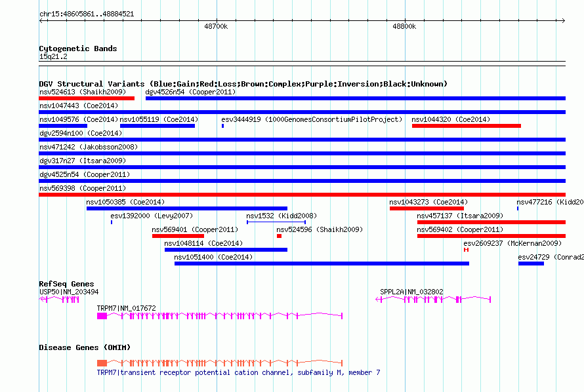This screenshot has width=584, height=392.
Task: Open TRPM7 transient receptor potential description link
Action: (238, 372)
